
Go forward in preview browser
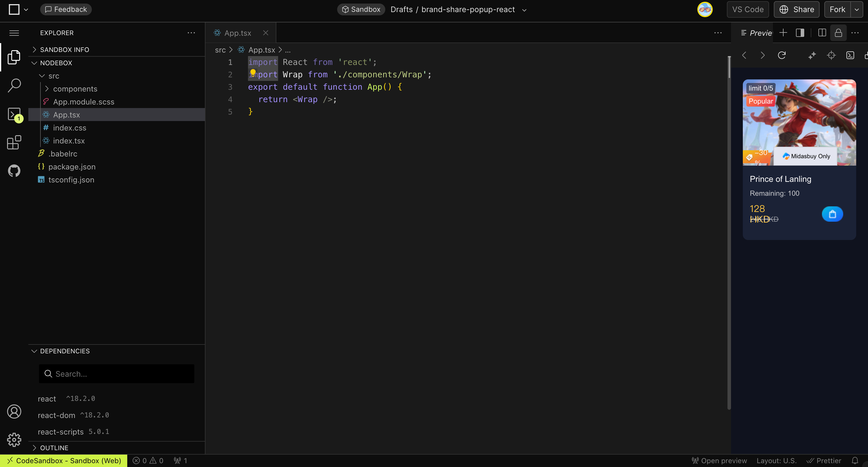tap(763, 55)
